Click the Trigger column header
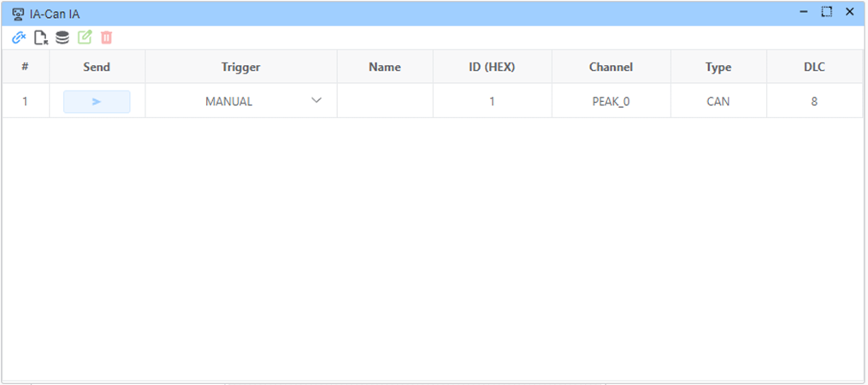The height and width of the screenshot is (385, 868). point(240,67)
